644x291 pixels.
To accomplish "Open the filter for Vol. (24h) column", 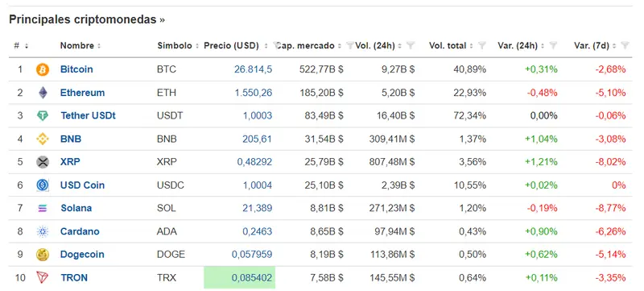I will pyautogui.click(x=411, y=46).
